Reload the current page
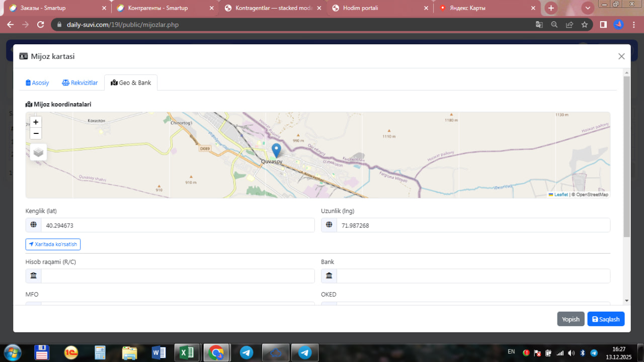644x362 pixels. coord(41,25)
